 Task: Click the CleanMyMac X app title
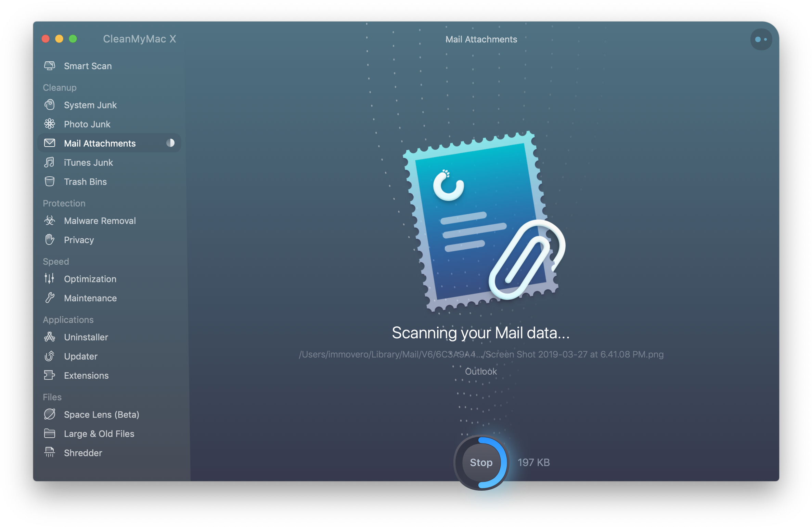click(140, 39)
